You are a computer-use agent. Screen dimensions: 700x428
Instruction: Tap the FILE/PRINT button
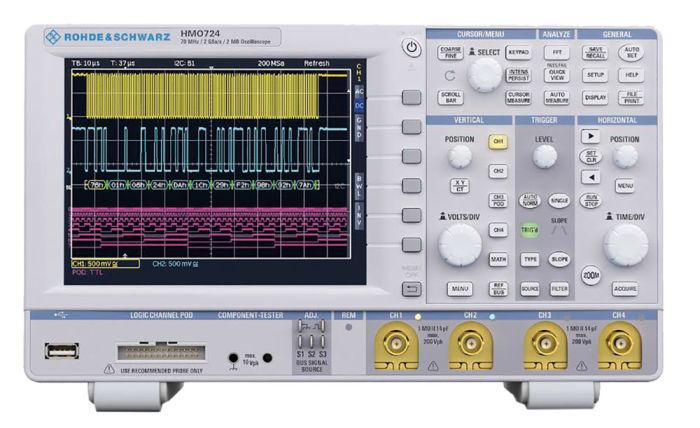click(631, 97)
